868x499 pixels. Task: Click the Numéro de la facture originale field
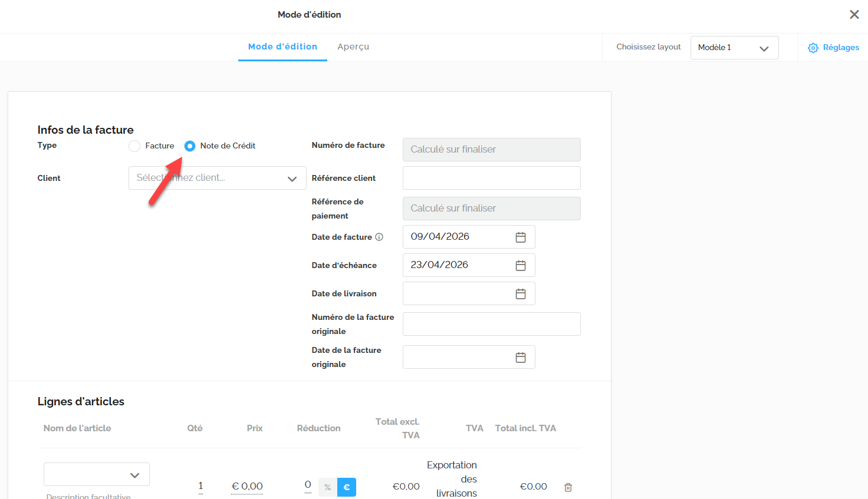492,324
